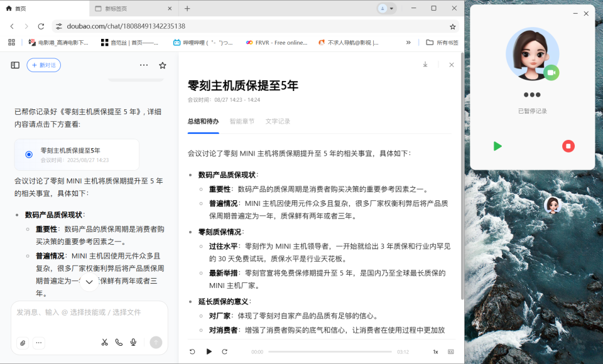Click the 零刻质保情况 heading in the notes panel

221,232
